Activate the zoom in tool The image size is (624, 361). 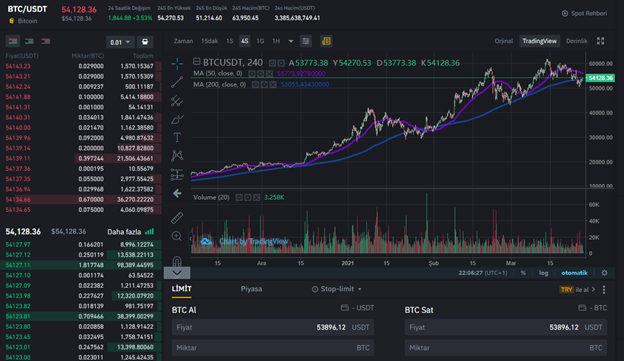tap(177, 236)
